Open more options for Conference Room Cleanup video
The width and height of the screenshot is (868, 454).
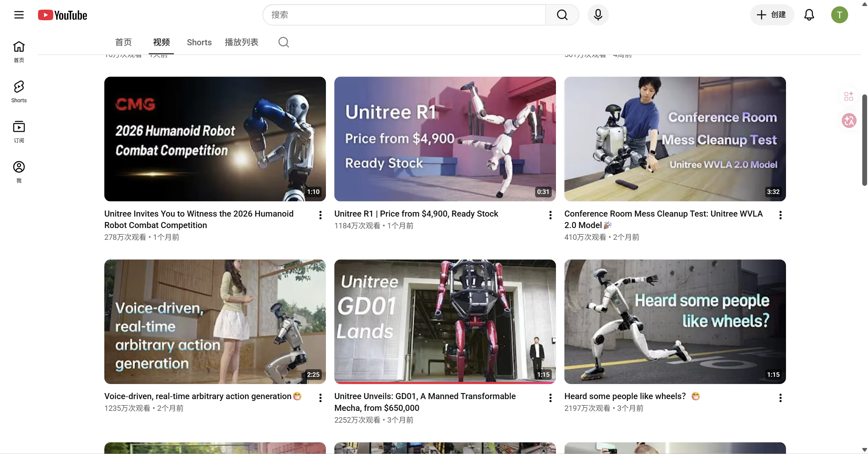(780, 215)
